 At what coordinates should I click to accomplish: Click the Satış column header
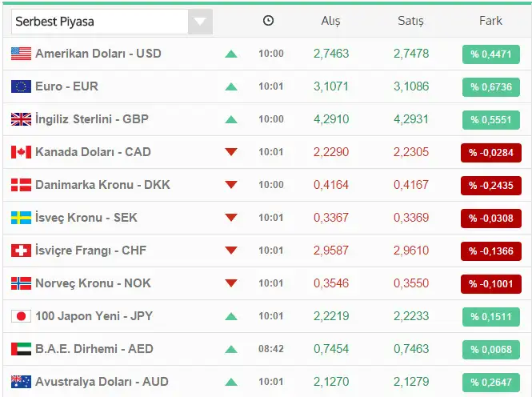410,21
